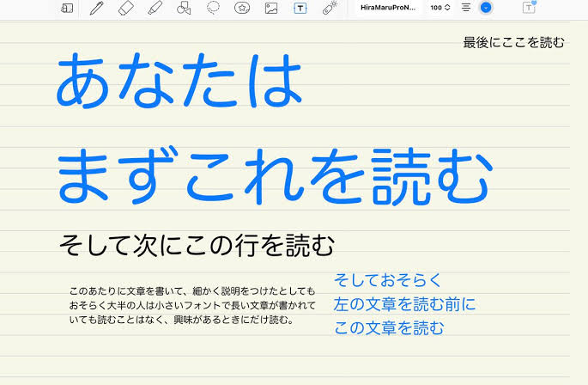Select the Pen tool
The image size is (588, 385).
click(96, 8)
